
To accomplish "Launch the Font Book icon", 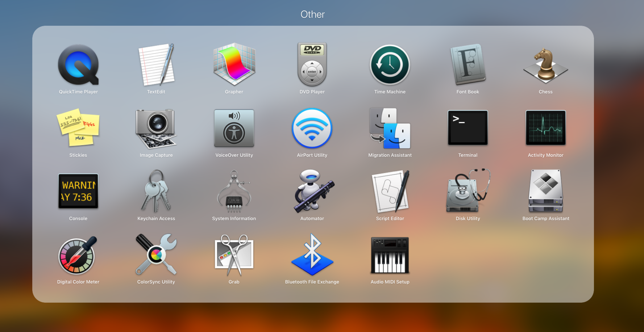I will [x=468, y=64].
